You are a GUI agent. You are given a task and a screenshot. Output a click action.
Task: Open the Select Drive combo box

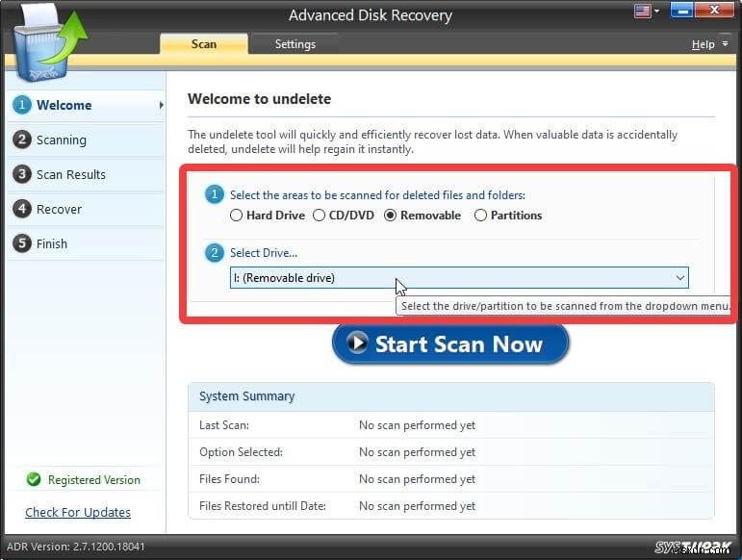point(459,278)
